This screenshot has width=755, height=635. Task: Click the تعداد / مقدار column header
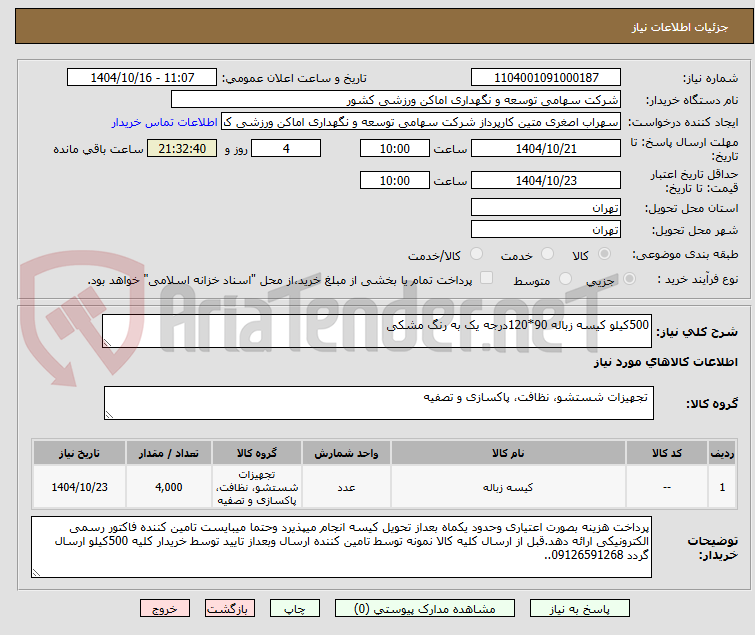point(169,453)
